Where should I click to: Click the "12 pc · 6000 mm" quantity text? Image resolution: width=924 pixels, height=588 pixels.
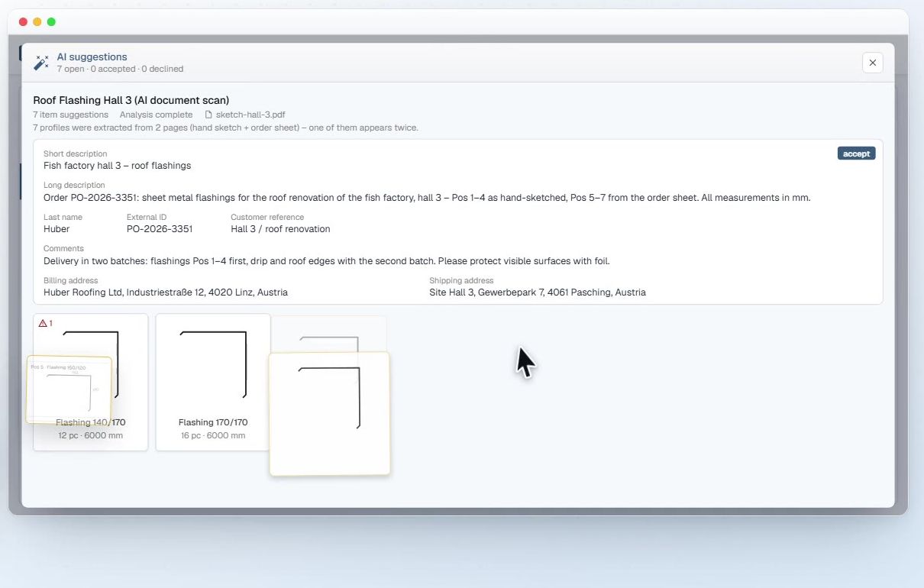[x=90, y=435]
